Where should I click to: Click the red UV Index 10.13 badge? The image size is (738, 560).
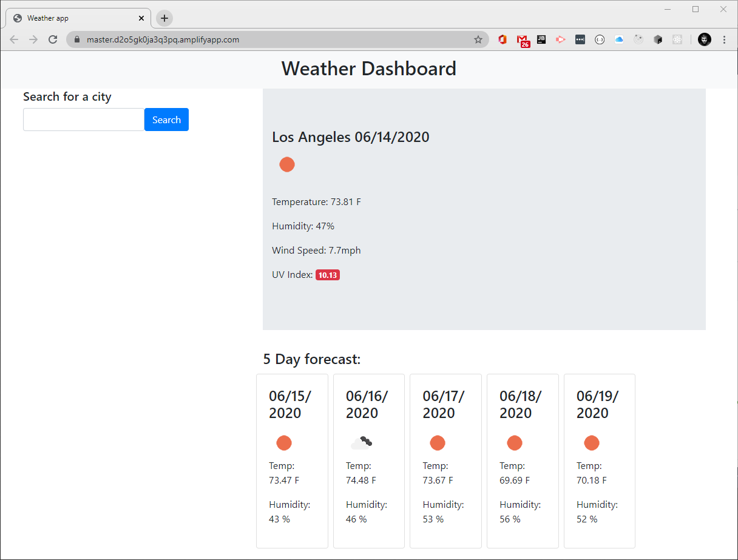click(328, 274)
